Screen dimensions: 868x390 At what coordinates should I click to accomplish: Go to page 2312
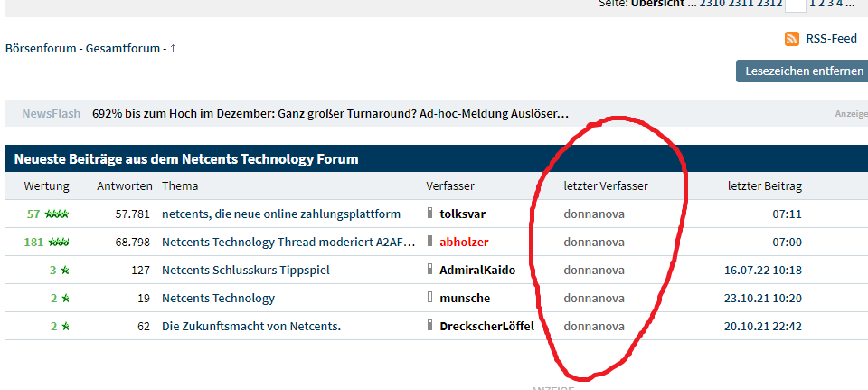(x=769, y=4)
